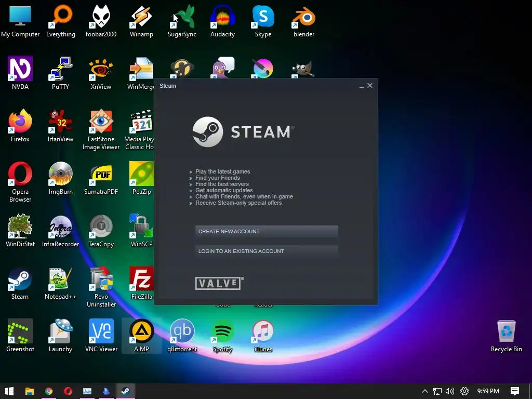Select the Firefox desktop shortcut
The width and height of the screenshot is (532, 399).
pyautogui.click(x=20, y=126)
